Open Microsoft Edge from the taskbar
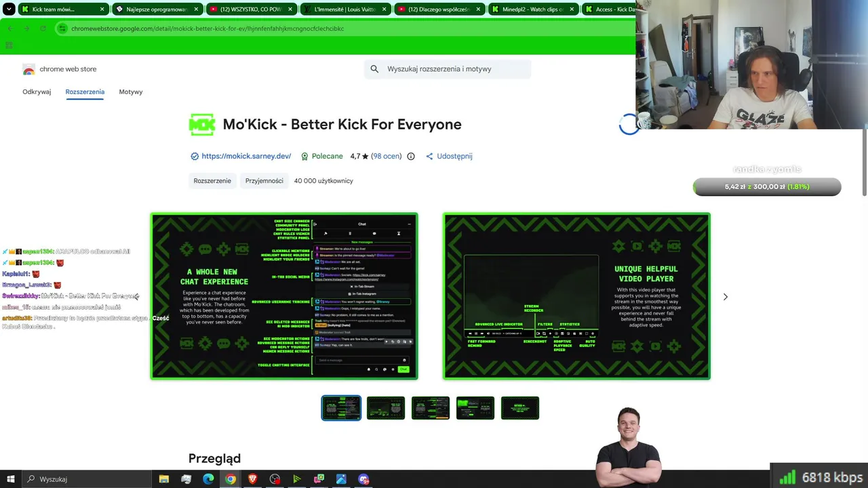The image size is (868, 488). pyautogui.click(x=208, y=479)
